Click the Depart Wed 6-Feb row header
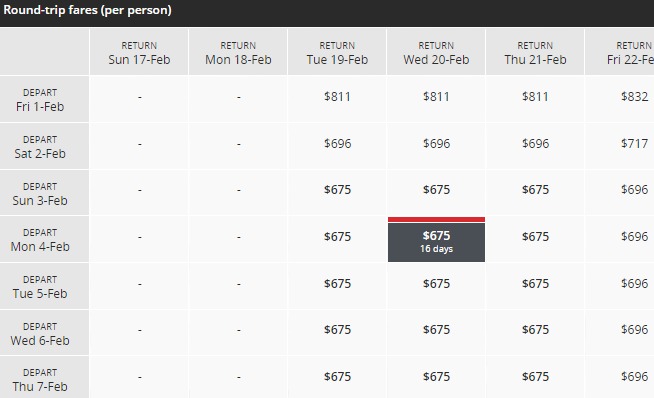Viewport: 654px width, 398px height. pos(40,333)
